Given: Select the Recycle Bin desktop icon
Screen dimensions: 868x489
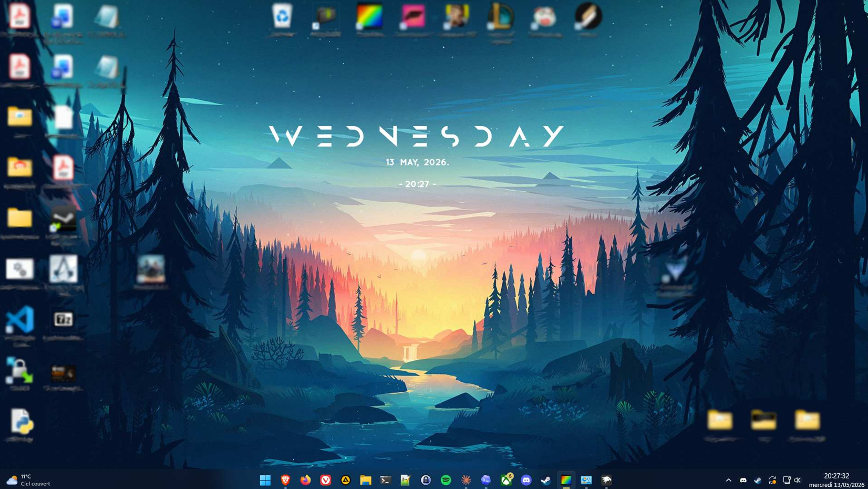Looking at the screenshot, I should click(x=282, y=20).
